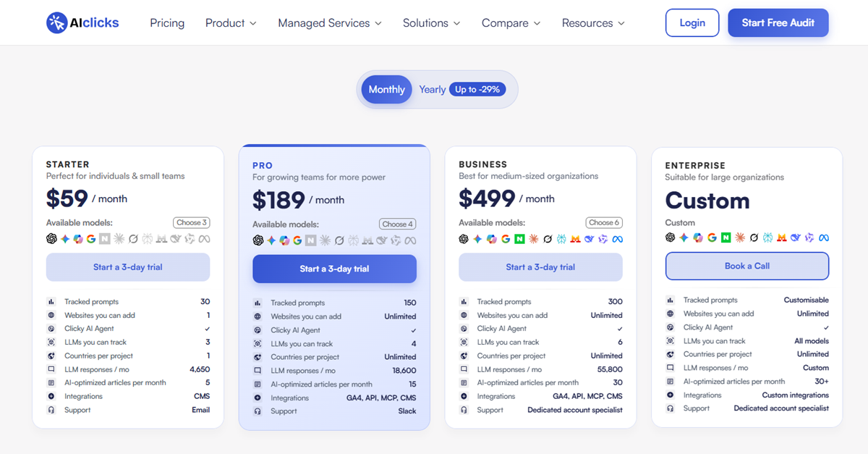The image size is (868, 454).
Task: Select the Meta model icon in Business plan
Action: (x=617, y=239)
